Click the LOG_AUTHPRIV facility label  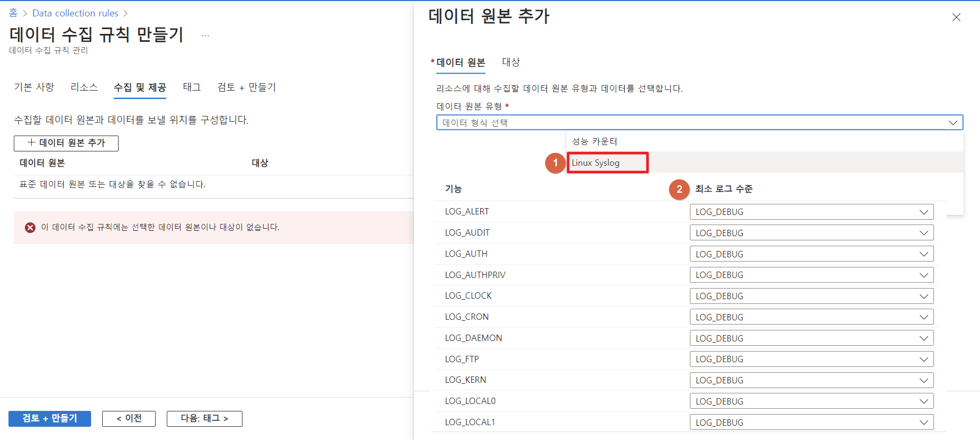click(475, 275)
